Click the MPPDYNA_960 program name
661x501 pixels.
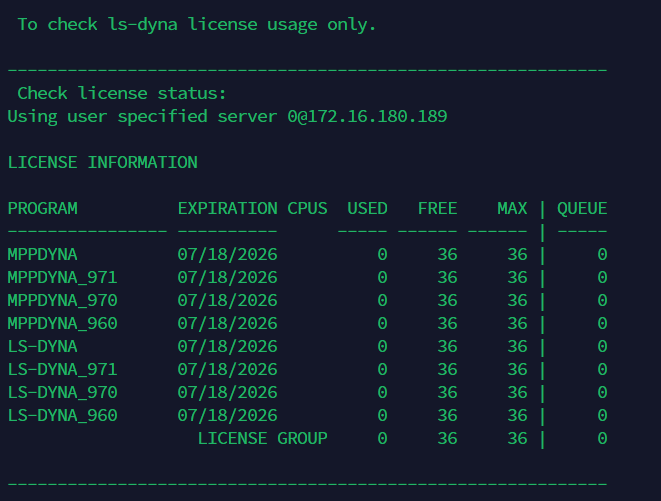click(x=62, y=323)
